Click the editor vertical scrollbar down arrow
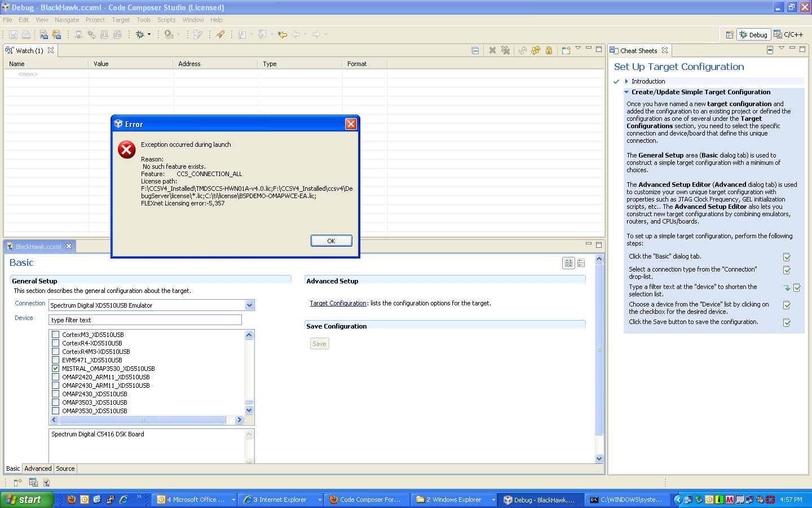This screenshot has height=508, width=812. point(599,459)
